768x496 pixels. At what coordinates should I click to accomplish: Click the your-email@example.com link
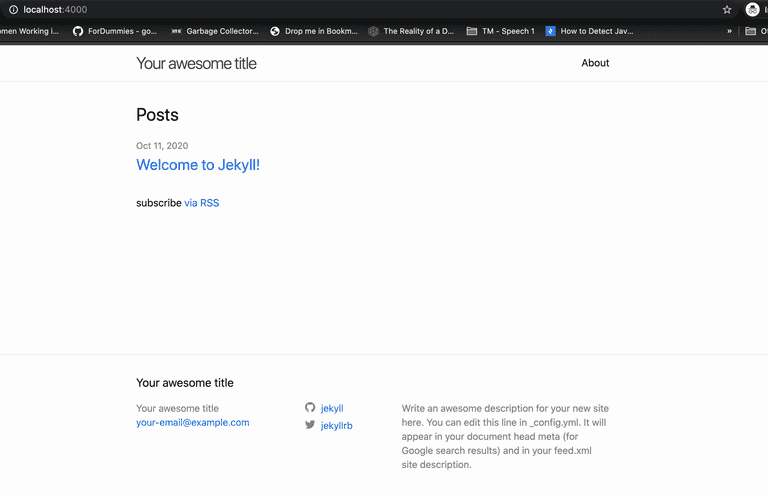click(192, 422)
